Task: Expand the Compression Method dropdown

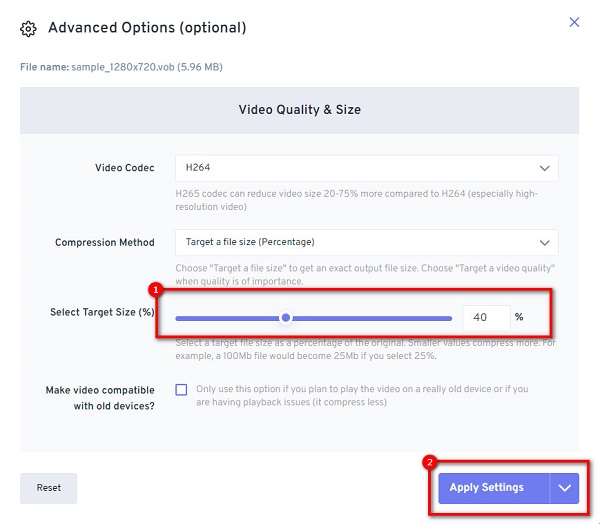Action: click(367, 242)
